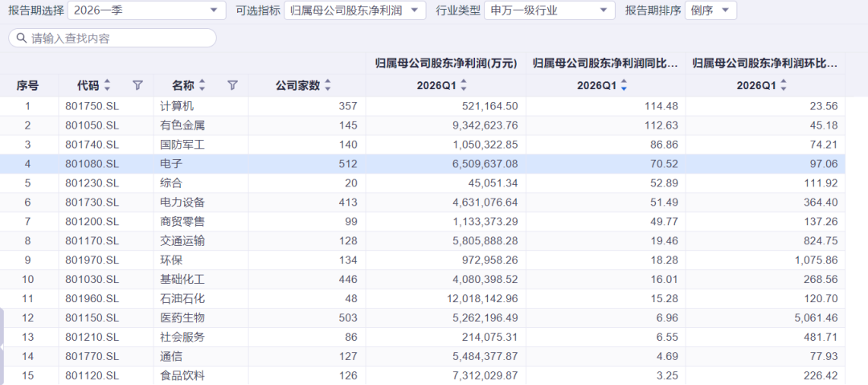The image size is (868, 385).
Task: Click code 801960.SL
Action: [92, 298]
